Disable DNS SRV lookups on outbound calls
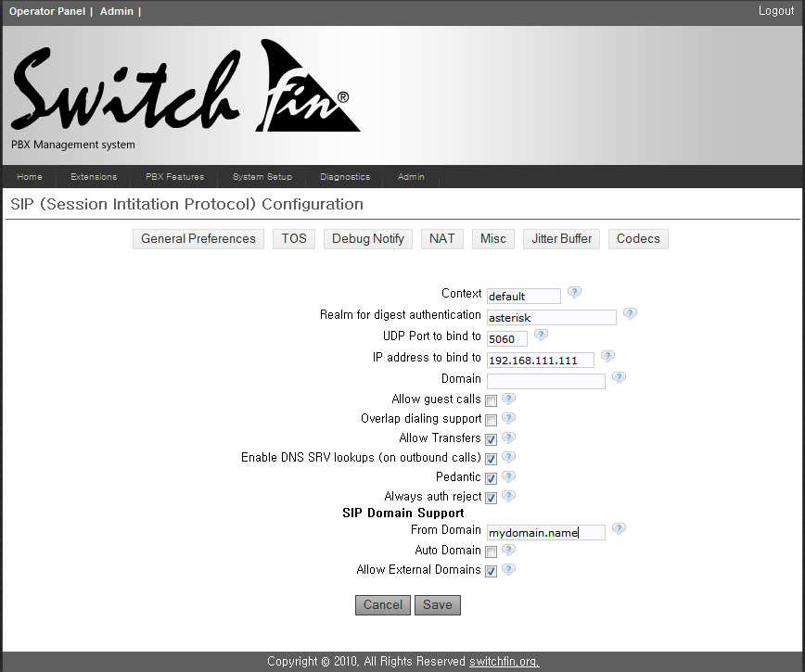Image resolution: width=805 pixels, height=672 pixels. 492,459
